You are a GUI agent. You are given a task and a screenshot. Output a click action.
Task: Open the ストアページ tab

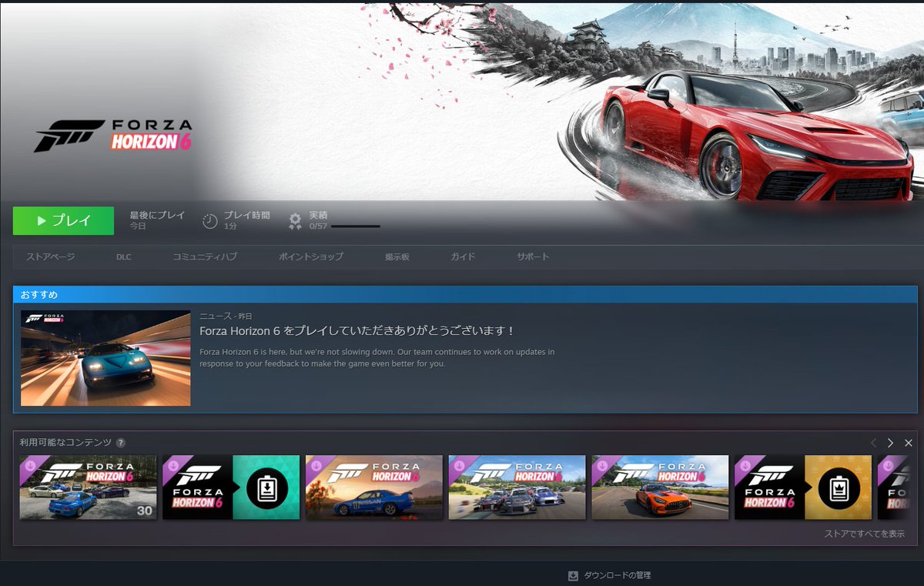click(51, 256)
